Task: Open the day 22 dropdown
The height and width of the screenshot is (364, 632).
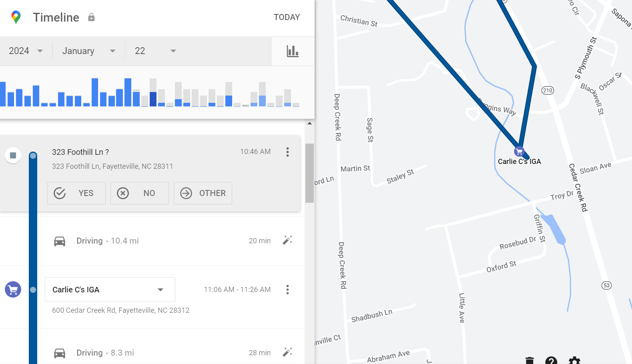Action: [x=155, y=51]
